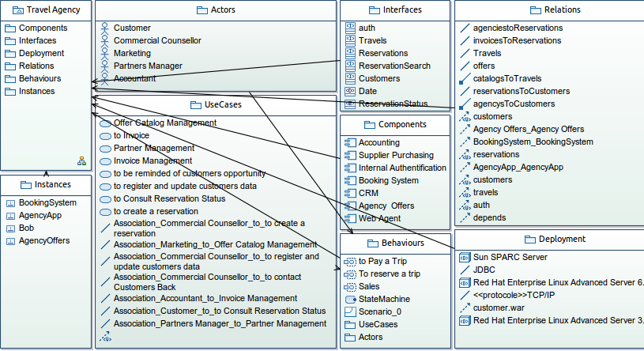
Task: Select the Relations package header
Action: [x=549, y=10]
